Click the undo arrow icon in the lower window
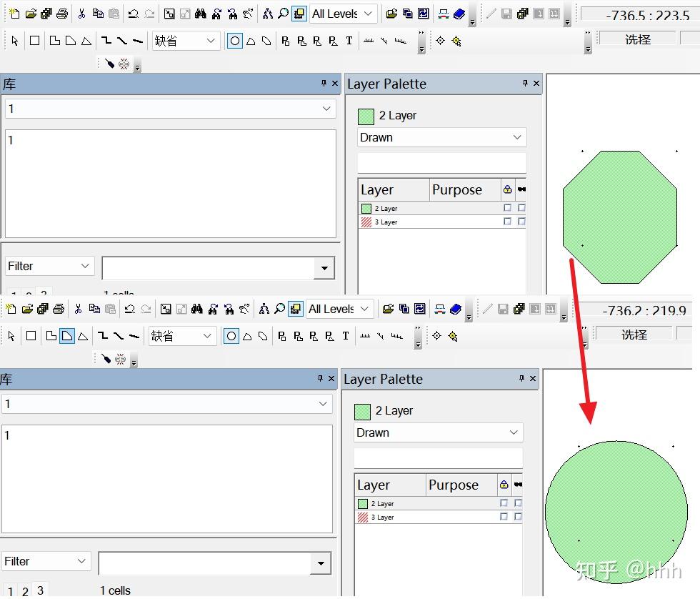The image size is (700, 599). 130,309
